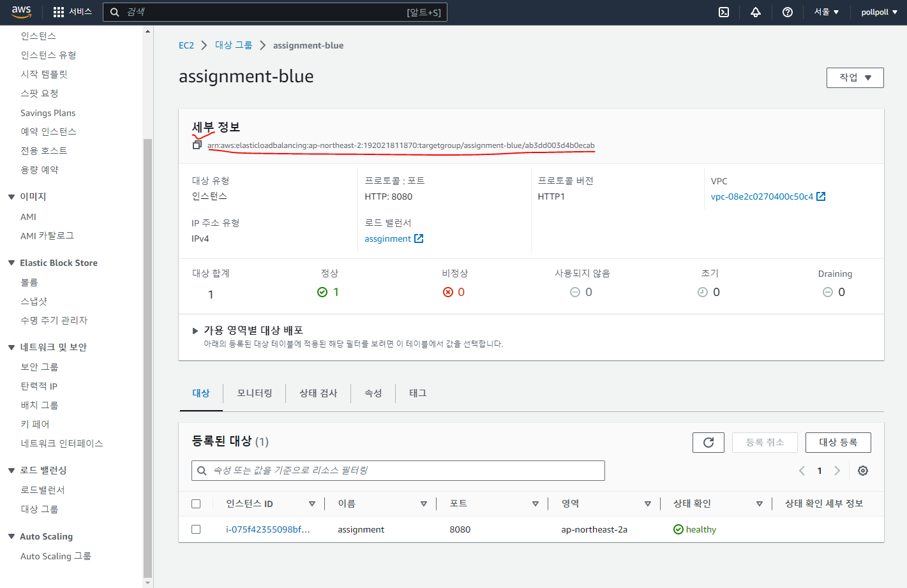907x588 pixels.
Task: Collapse the Elastic Block Store section
Action: click(11, 263)
